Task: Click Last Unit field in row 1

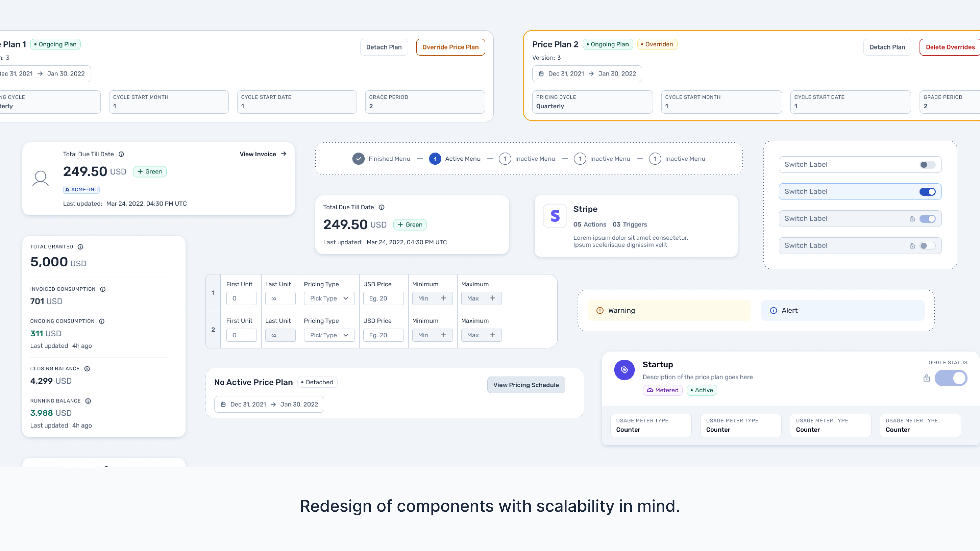Action: (280, 298)
